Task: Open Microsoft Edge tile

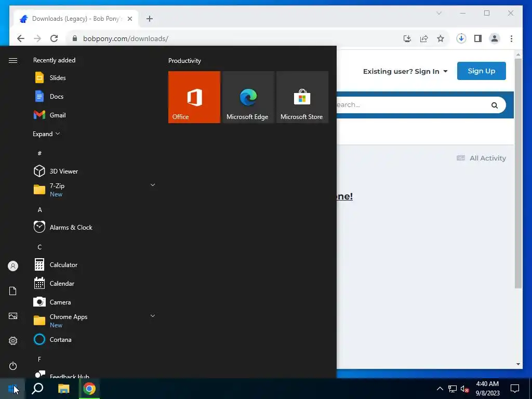Action: [x=248, y=97]
